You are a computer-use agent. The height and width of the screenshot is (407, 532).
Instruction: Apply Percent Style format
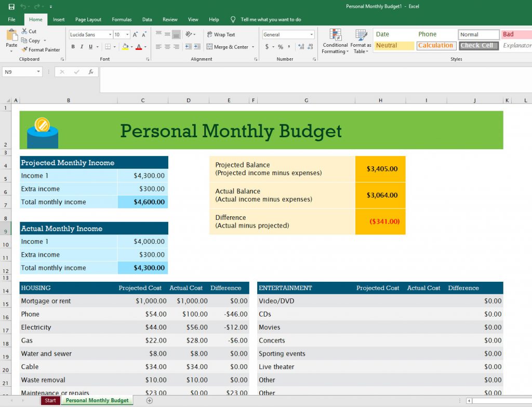click(x=281, y=47)
